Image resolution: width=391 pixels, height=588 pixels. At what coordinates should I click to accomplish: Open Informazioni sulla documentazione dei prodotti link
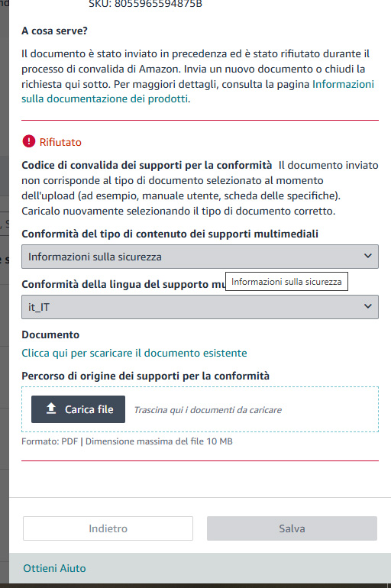pos(198,92)
